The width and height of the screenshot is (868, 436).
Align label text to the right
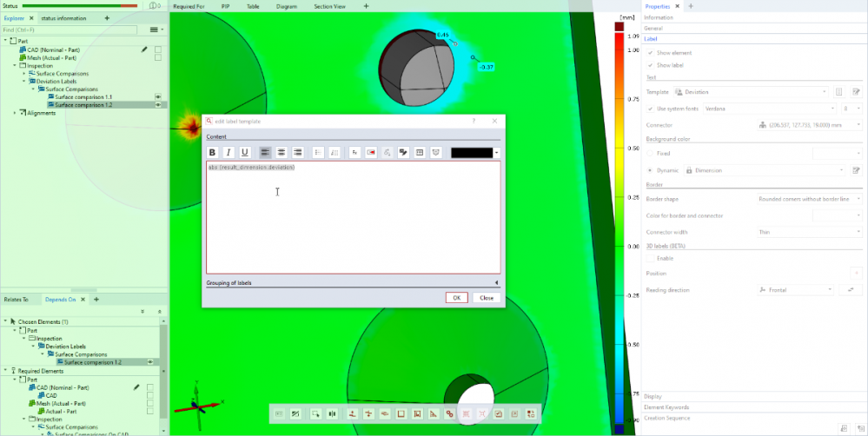click(x=298, y=153)
